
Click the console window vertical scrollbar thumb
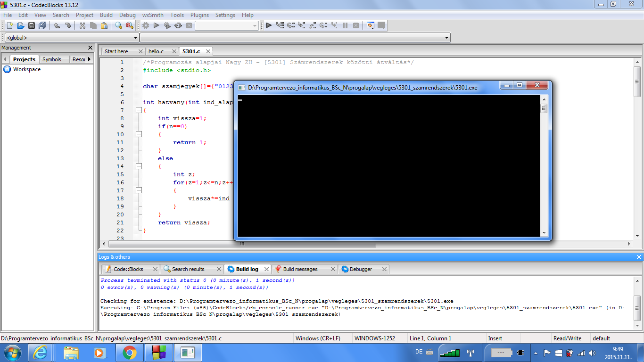click(x=544, y=108)
